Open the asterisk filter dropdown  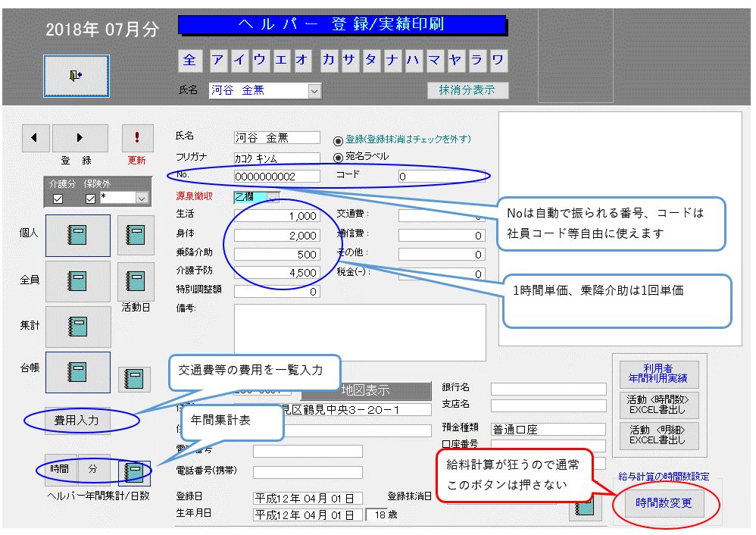coord(141,198)
